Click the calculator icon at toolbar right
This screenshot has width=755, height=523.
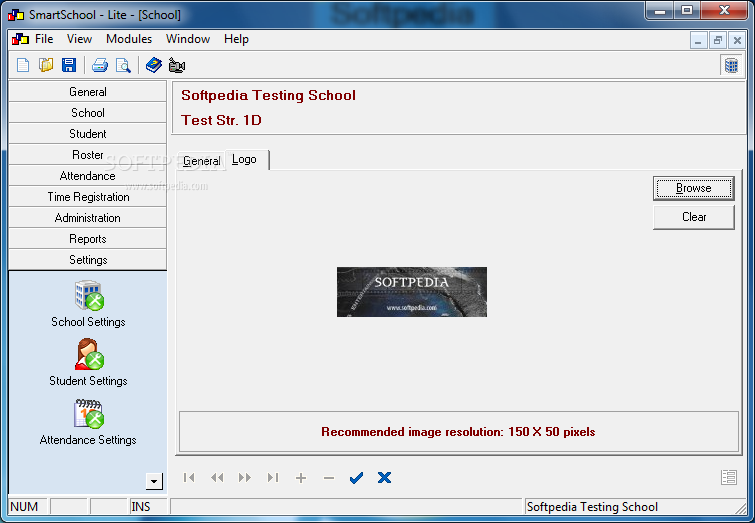click(x=731, y=65)
